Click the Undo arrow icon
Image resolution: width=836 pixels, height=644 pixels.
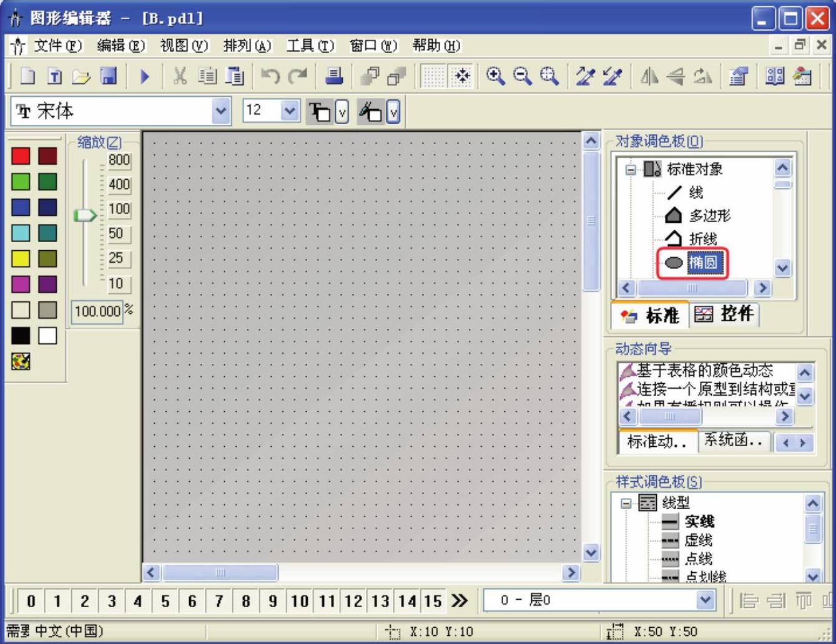pyautogui.click(x=270, y=76)
